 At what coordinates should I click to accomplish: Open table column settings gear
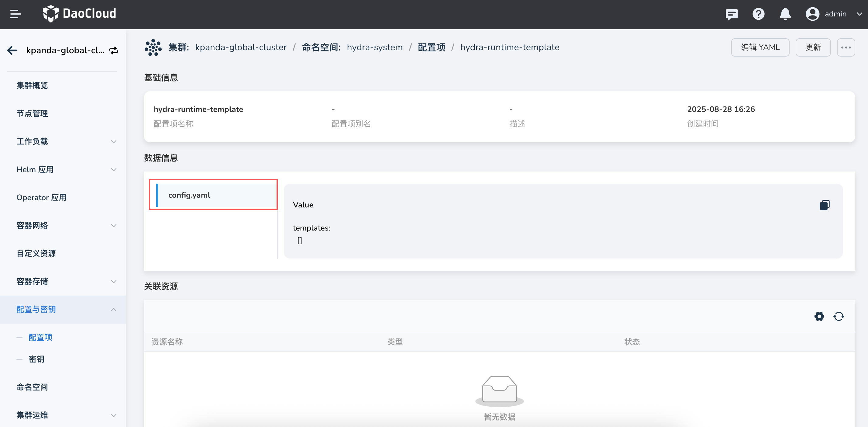click(x=819, y=316)
